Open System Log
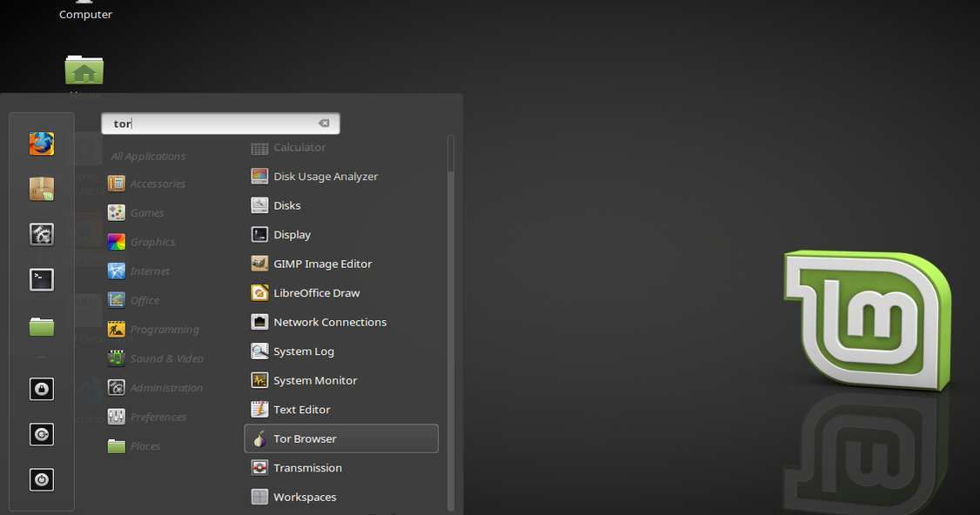This screenshot has width=980, height=515. [341, 351]
